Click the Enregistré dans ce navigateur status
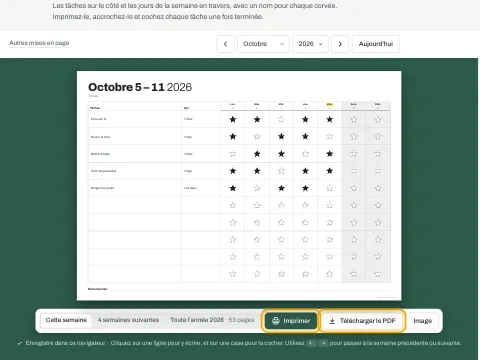This screenshot has width=480, height=360. (x=62, y=343)
